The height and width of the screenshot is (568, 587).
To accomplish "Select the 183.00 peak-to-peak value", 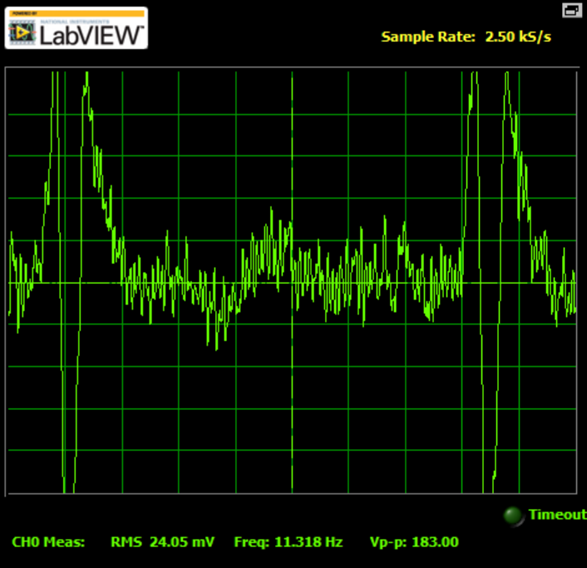I will point(435,542).
